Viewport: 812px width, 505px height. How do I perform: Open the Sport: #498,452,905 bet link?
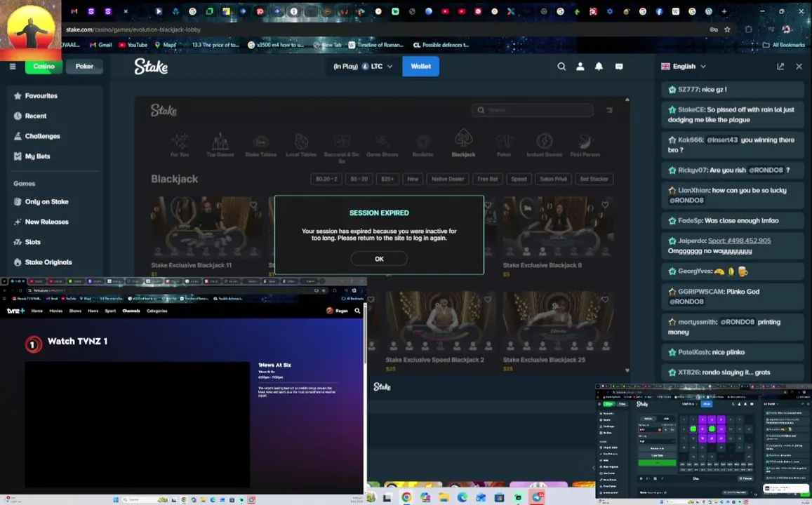(x=739, y=241)
